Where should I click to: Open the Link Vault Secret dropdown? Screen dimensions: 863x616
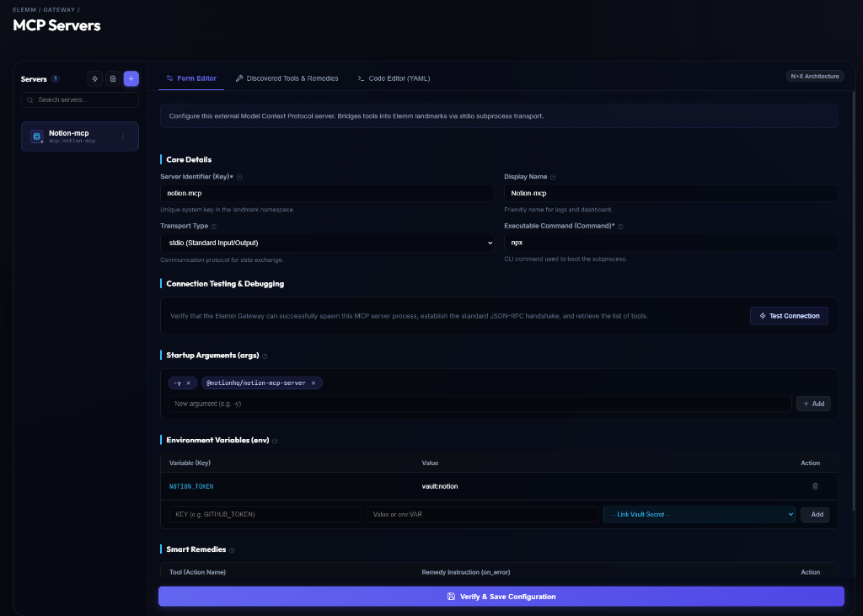click(x=699, y=514)
